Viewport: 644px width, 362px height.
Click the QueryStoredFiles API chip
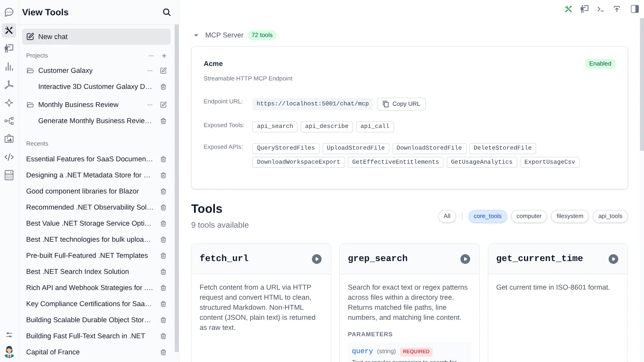coord(286,148)
